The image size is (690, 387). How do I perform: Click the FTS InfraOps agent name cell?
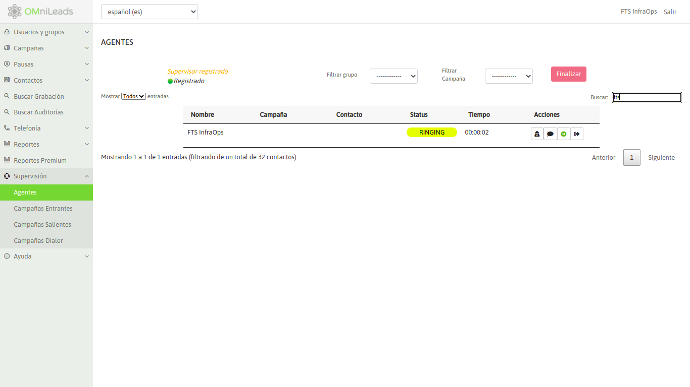coord(206,133)
